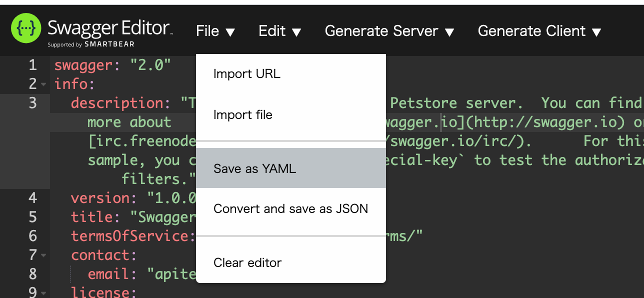Viewport: 644px width, 298px height.
Task: Click line number 4 in the gutter
Action: [x=32, y=198]
